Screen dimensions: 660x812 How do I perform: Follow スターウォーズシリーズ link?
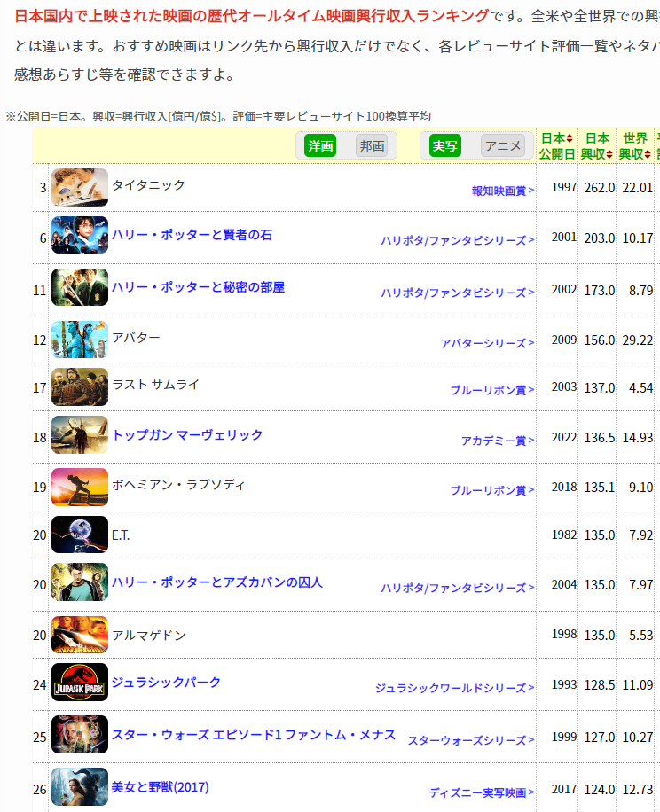click(471, 740)
